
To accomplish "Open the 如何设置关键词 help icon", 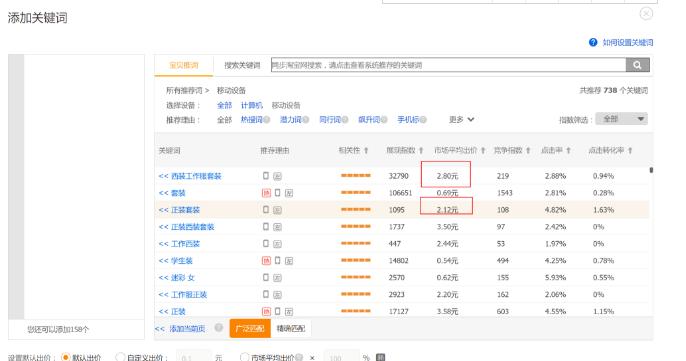I will pos(593,42).
